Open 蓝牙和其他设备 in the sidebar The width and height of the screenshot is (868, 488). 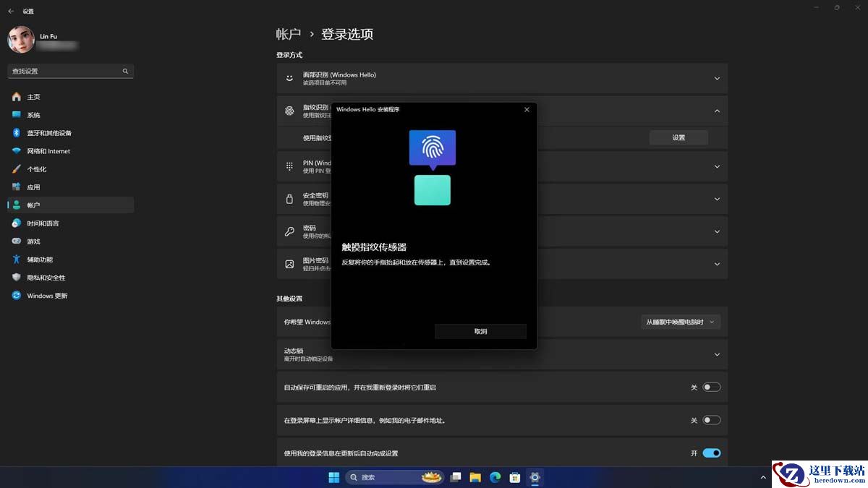click(x=71, y=133)
